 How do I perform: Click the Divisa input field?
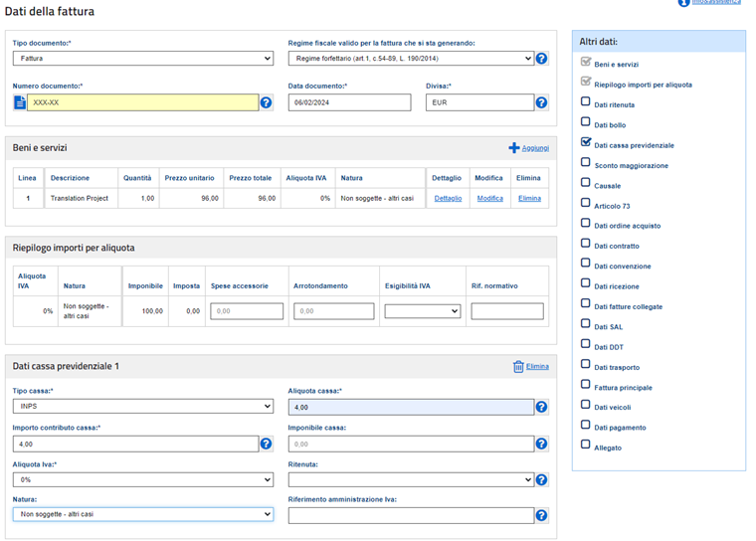(x=479, y=102)
